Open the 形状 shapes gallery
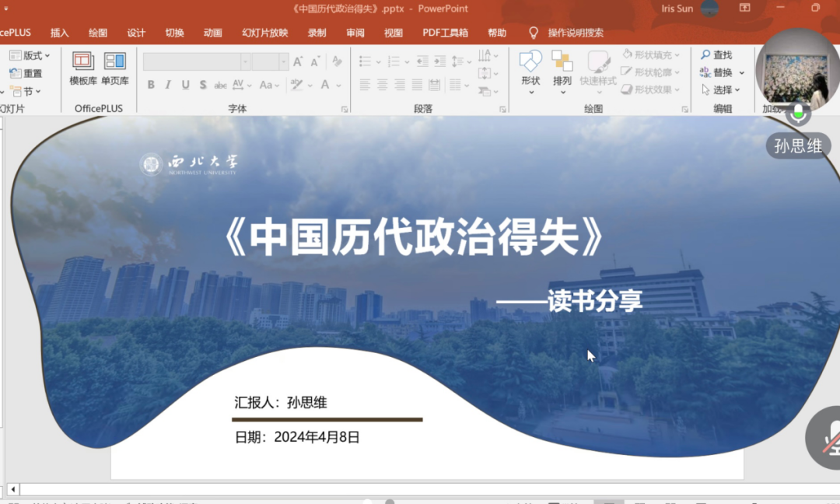840x504 pixels. point(530,67)
